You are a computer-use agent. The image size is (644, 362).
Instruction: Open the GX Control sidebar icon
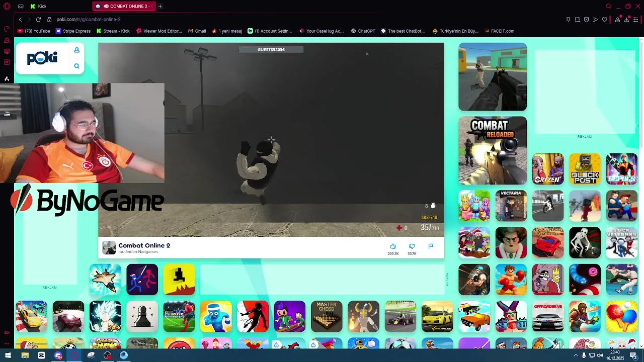coord(7,29)
